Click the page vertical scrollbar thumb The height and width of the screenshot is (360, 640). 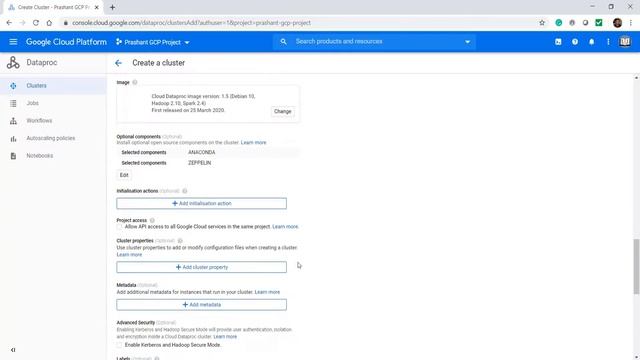click(636, 266)
